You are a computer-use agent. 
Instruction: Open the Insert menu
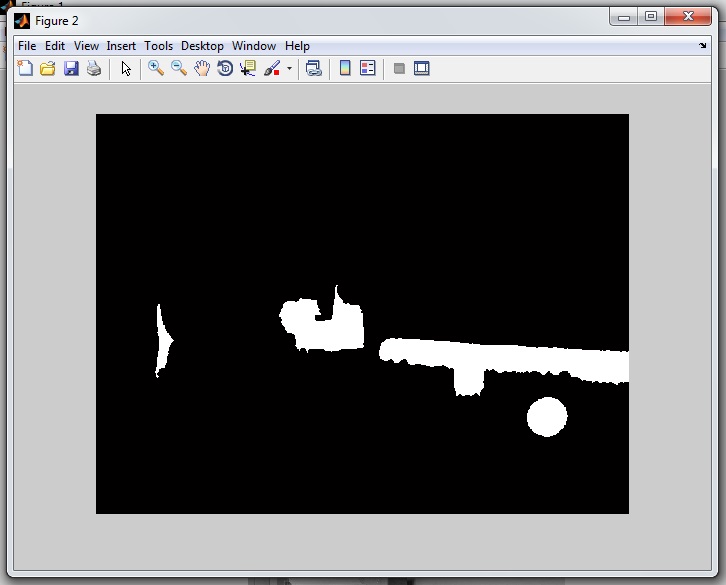coord(121,46)
